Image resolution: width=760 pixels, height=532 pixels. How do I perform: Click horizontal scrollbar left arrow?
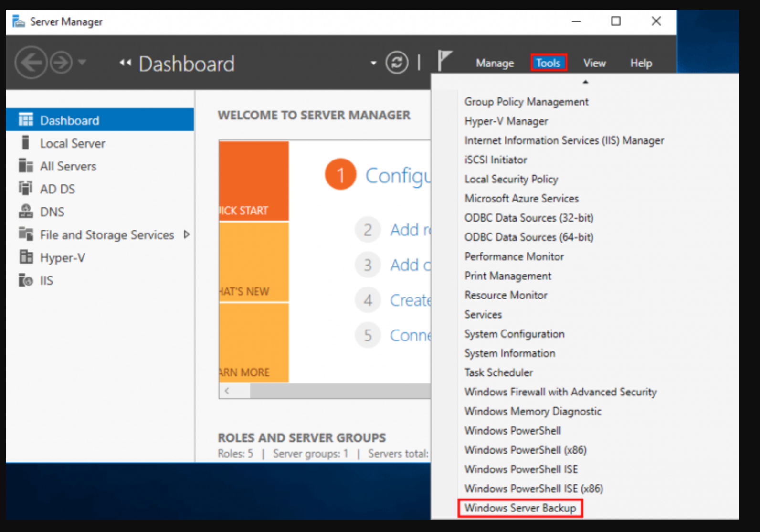click(x=227, y=391)
